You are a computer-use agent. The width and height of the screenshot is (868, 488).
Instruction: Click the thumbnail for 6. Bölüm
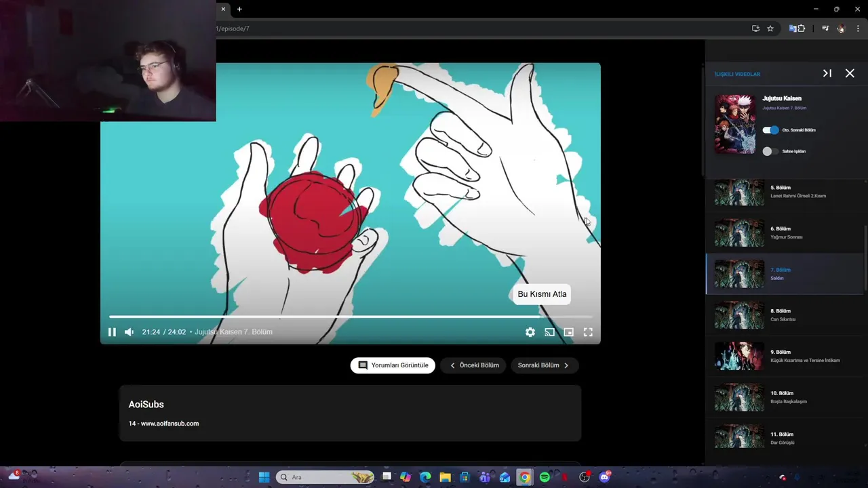click(x=739, y=233)
